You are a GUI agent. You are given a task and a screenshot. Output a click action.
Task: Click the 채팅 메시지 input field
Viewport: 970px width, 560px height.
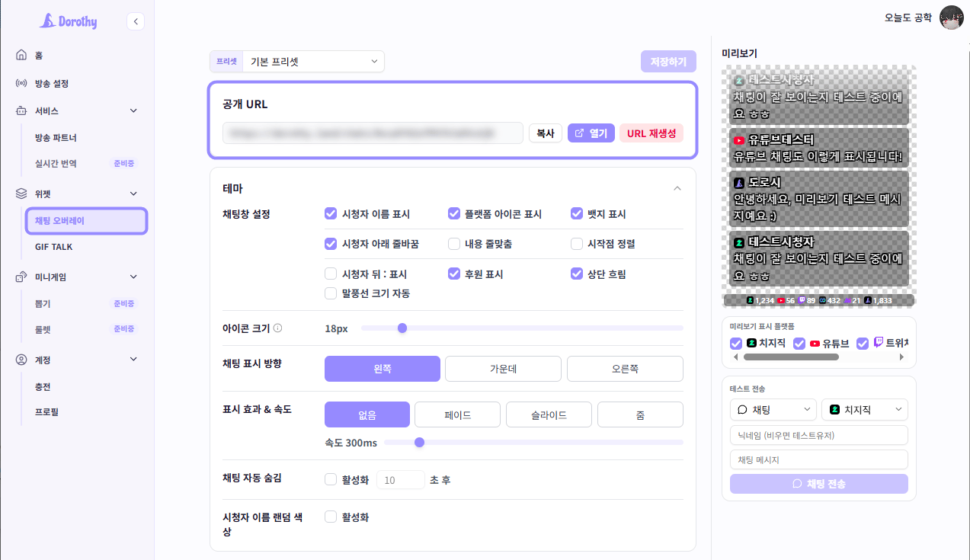(x=819, y=459)
